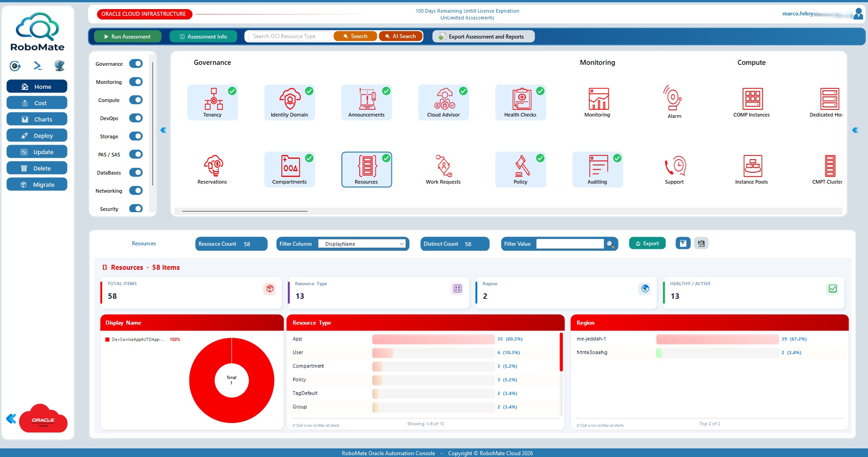Toggle the Compute switch
Screen dimensions: 868x457
click(136, 100)
